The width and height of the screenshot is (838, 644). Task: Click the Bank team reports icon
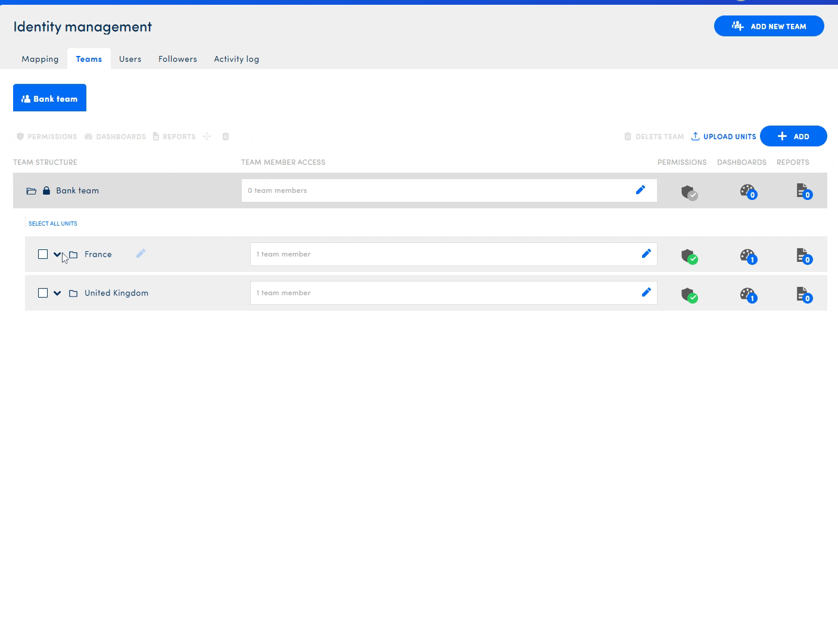[803, 191]
